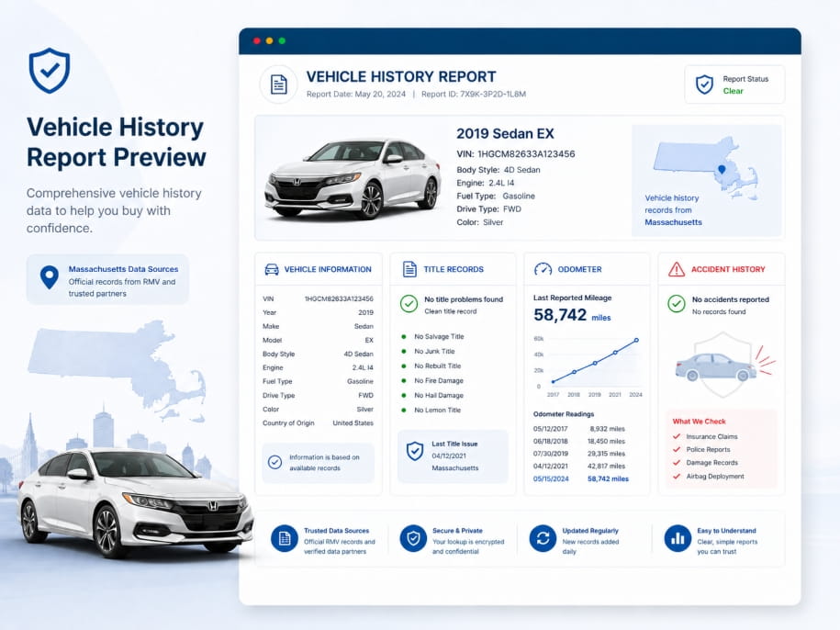Click the Fuel Type Gasoline row in Vehicle Information
Image resolution: width=840 pixels, height=630 pixels.
pos(318,381)
